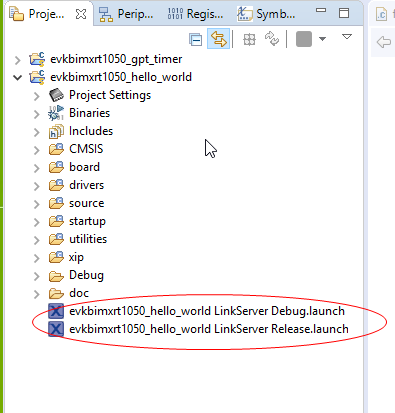
Task: Open dropdown arrow beside gray square
Action: [322, 39]
